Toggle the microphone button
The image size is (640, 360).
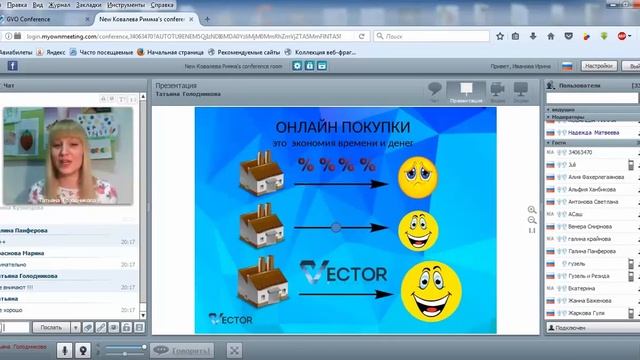pos(64,350)
